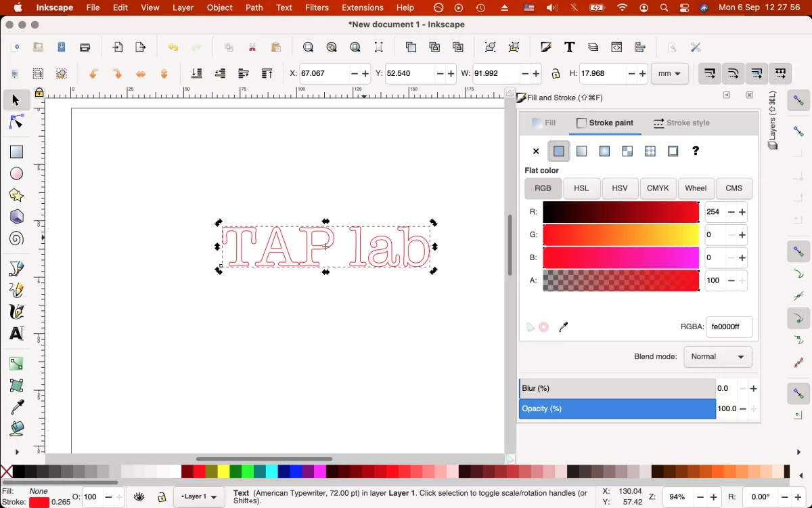812x508 pixels.
Task: Select the Gradient tool
Action: coord(16,364)
